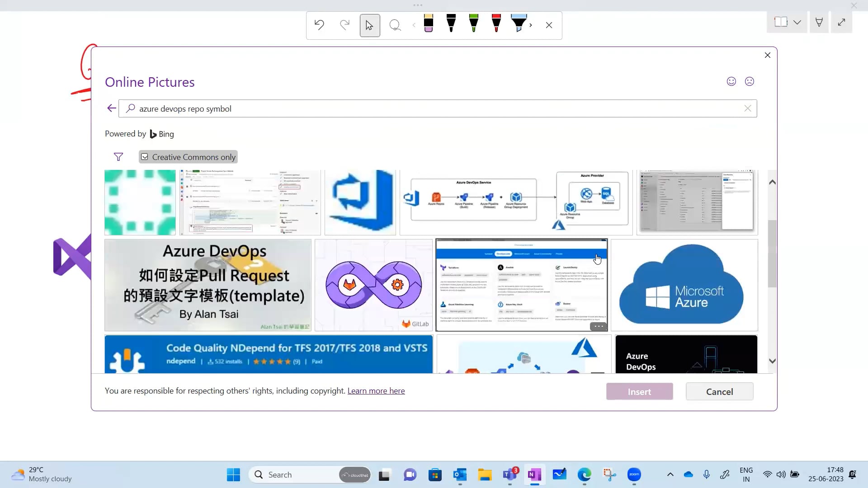The width and height of the screenshot is (868, 488).
Task: Cancel the Online Pictures dialog
Action: 719,392
